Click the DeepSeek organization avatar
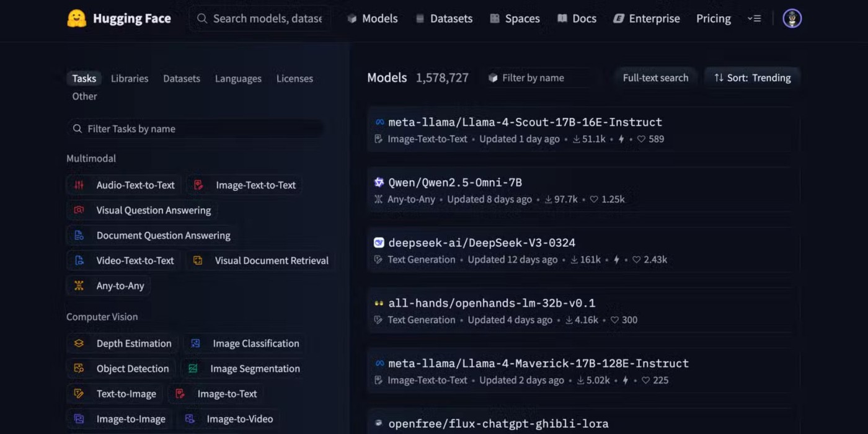868x434 pixels. (379, 242)
